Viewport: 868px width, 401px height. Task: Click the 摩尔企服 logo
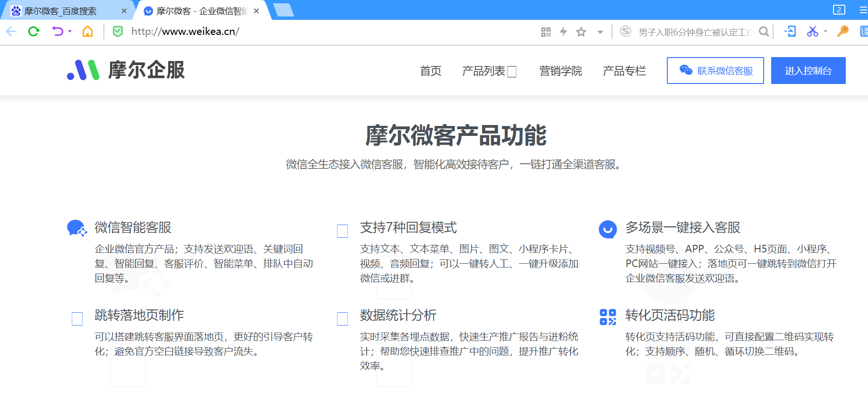[x=126, y=70]
